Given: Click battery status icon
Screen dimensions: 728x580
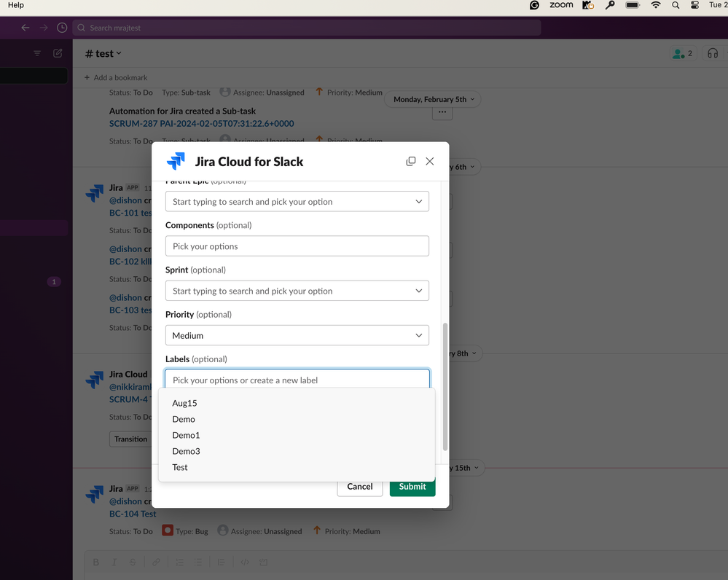Looking at the screenshot, I should [x=633, y=5].
